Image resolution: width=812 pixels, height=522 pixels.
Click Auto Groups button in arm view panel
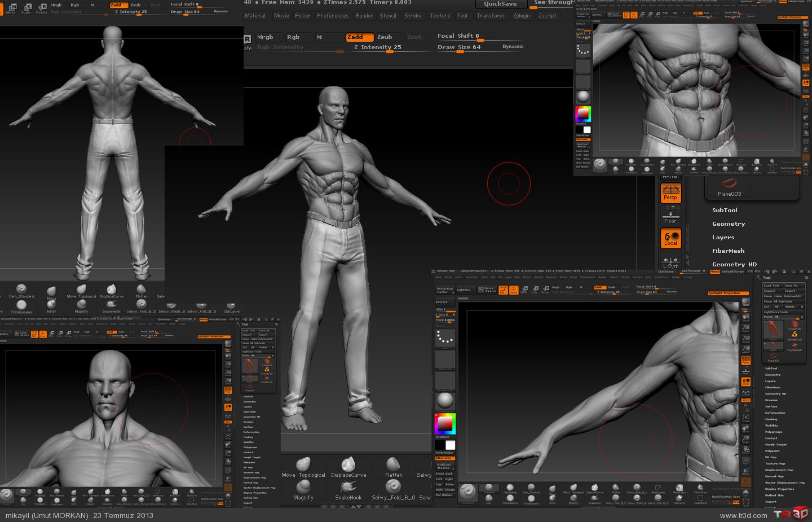(x=445, y=489)
